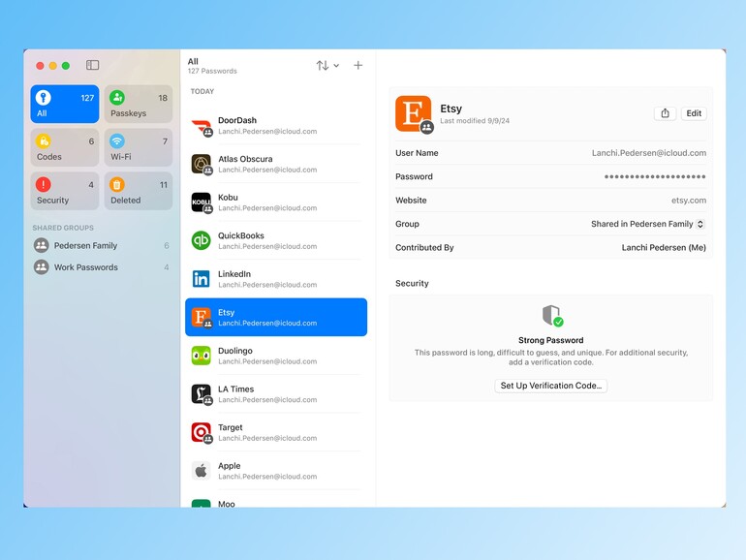Toggle the sidebar with the sidebar icon
Image resolution: width=746 pixels, height=560 pixels.
(92, 65)
